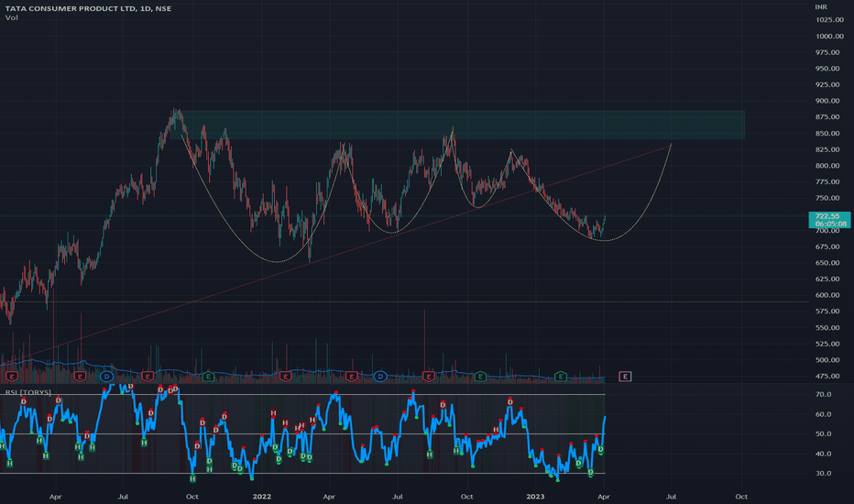Click the 1025.00 price scale label

point(829,19)
